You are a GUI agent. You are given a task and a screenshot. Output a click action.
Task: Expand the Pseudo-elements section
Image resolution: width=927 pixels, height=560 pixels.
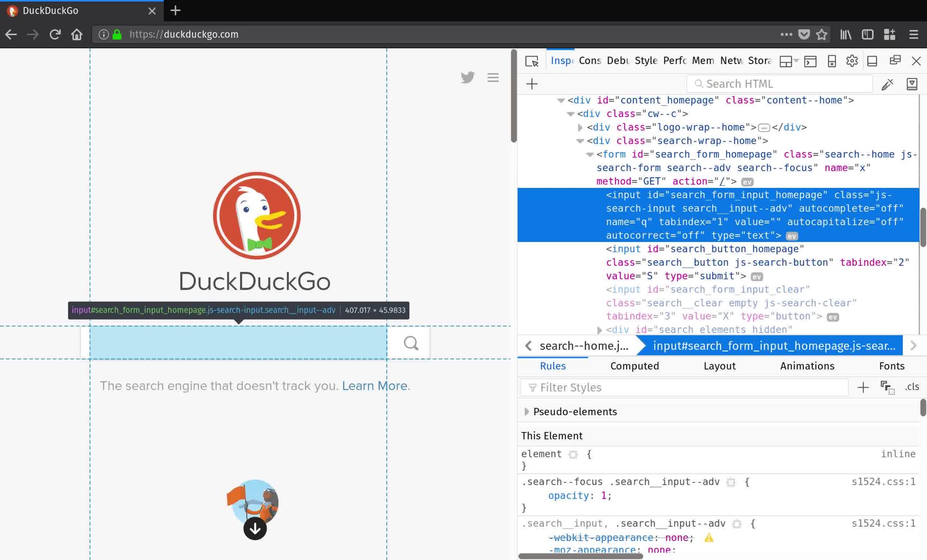pyautogui.click(x=526, y=412)
